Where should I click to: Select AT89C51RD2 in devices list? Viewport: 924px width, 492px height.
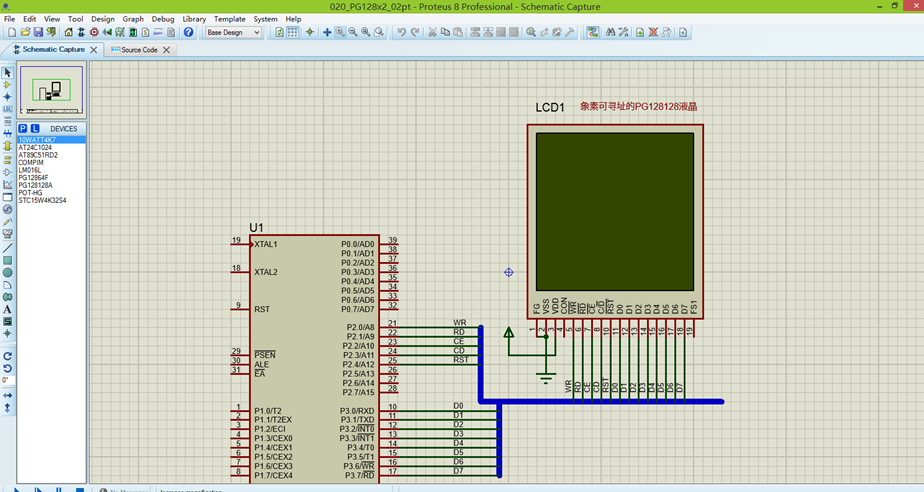51,155
